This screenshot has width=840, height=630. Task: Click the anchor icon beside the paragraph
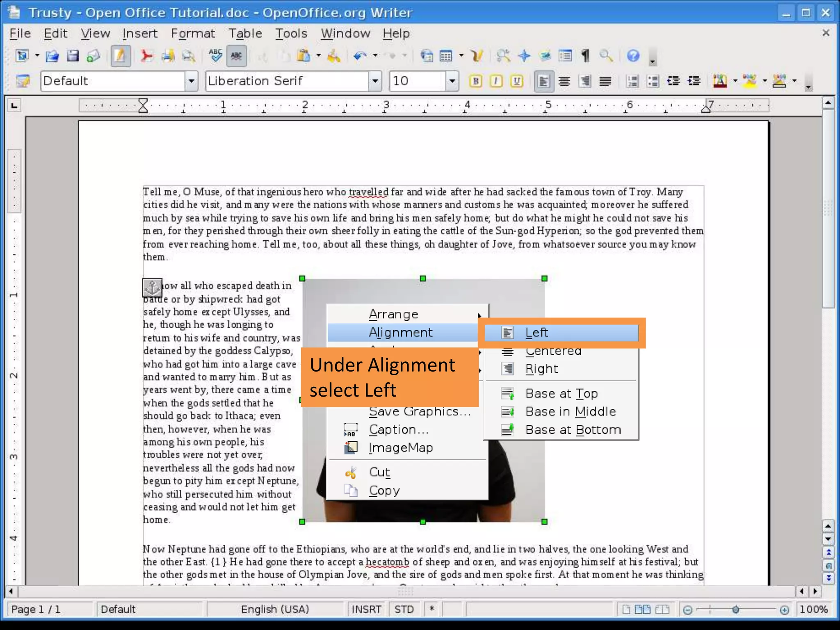pyautogui.click(x=152, y=288)
